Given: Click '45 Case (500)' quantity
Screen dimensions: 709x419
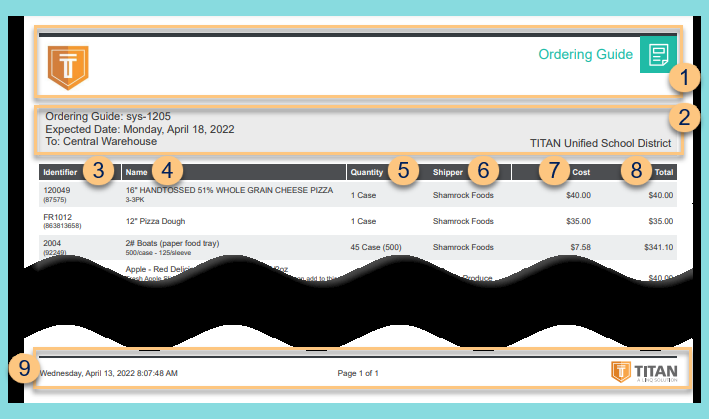Looking at the screenshot, I should pos(376,247).
